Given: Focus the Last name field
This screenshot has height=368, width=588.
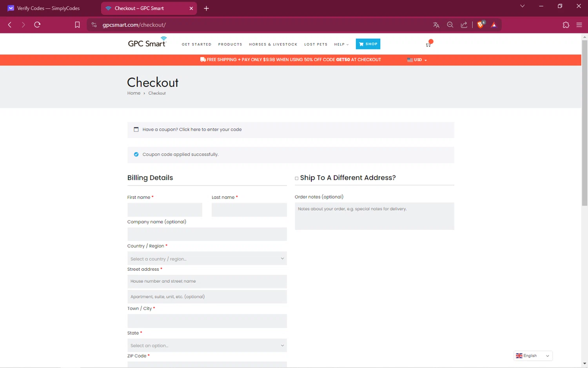Looking at the screenshot, I should pyautogui.click(x=249, y=210).
